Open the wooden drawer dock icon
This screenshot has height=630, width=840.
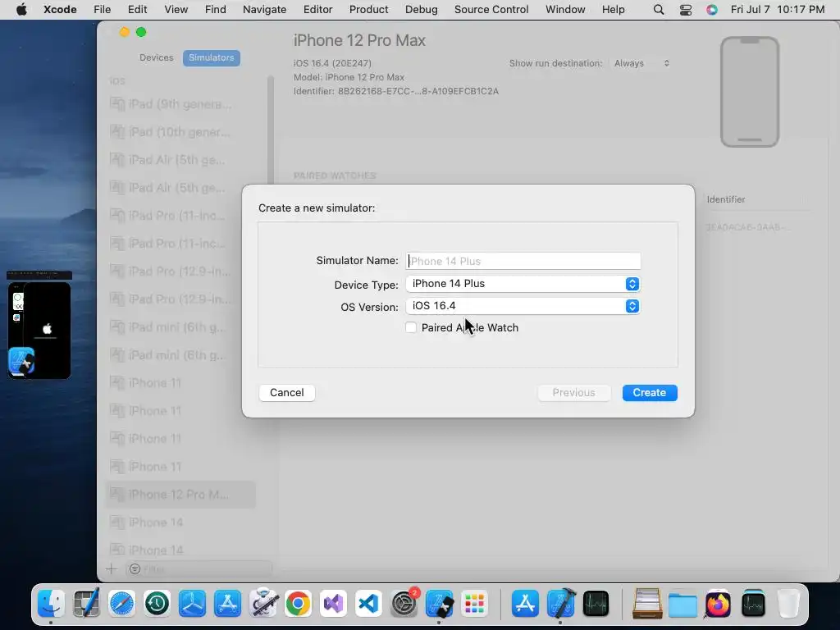click(x=647, y=604)
